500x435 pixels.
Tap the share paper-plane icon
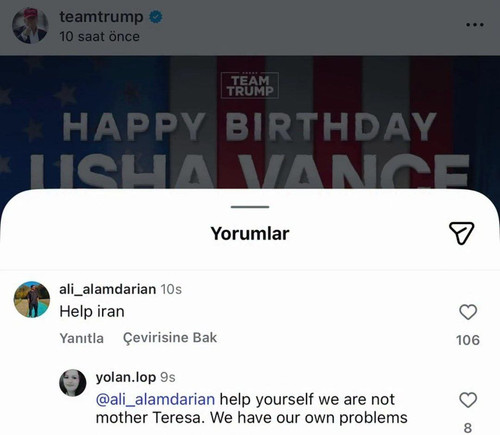(x=462, y=233)
